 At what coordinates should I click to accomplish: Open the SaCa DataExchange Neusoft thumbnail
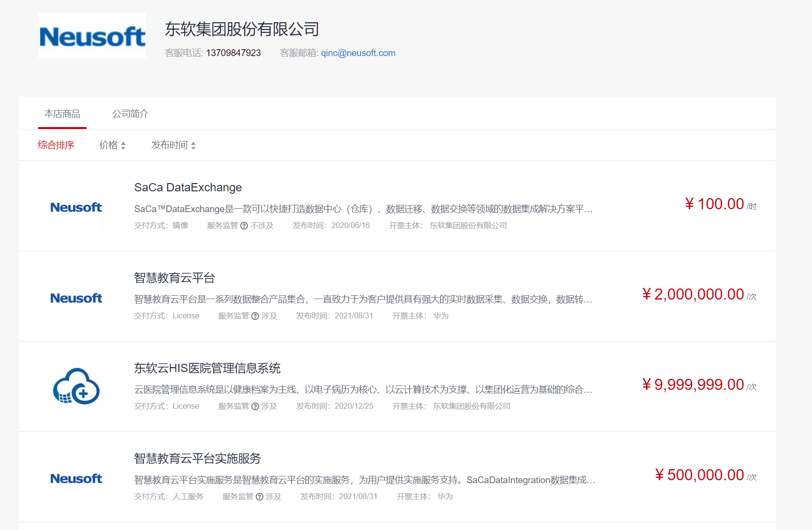(76, 207)
